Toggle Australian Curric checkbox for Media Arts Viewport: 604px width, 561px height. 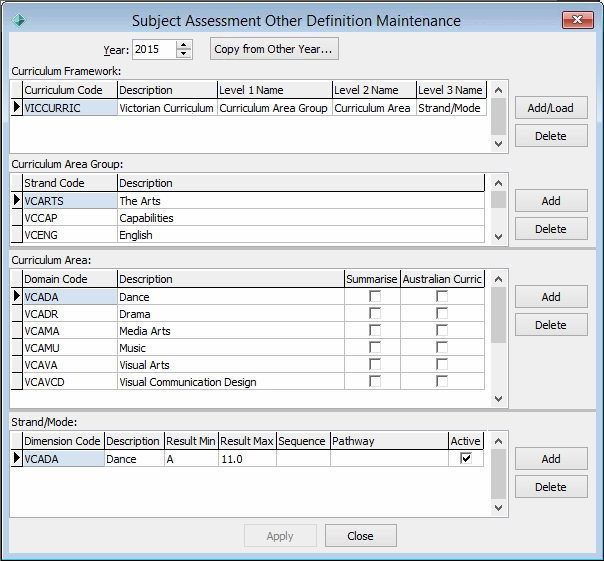click(x=442, y=330)
